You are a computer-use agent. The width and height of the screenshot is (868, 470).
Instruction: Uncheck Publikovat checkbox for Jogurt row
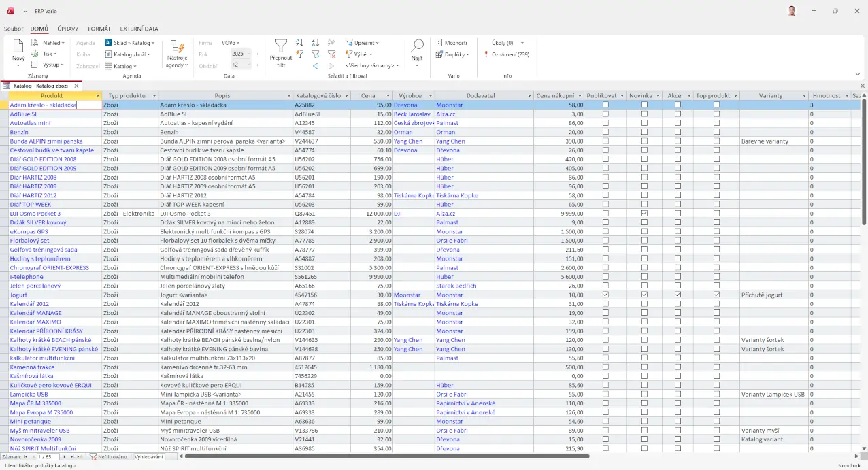(x=605, y=295)
